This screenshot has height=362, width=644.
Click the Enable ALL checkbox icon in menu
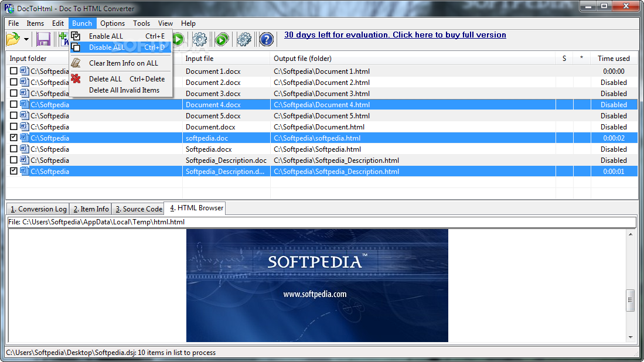pyautogui.click(x=76, y=36)
